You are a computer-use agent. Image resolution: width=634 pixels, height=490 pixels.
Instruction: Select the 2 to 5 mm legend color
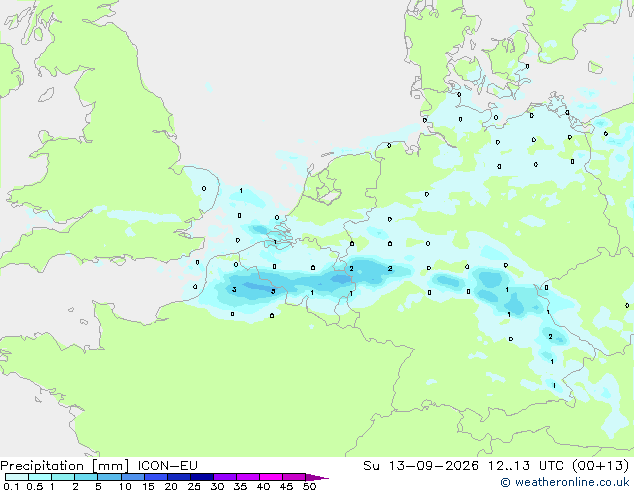[x=86, y=477]
